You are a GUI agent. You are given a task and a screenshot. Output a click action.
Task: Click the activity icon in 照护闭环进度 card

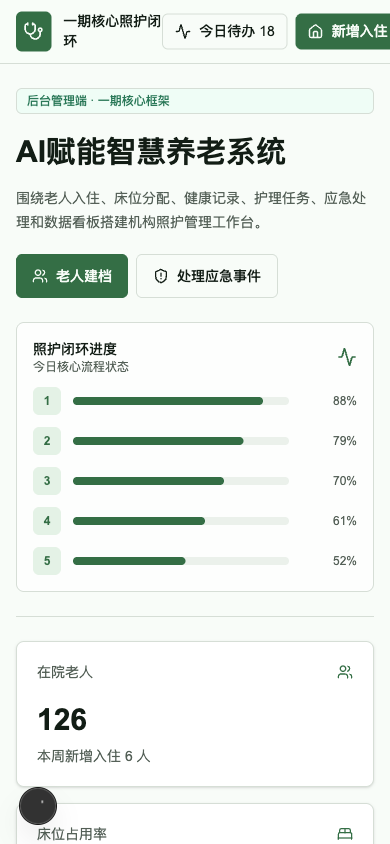click(x=347, y=357)
